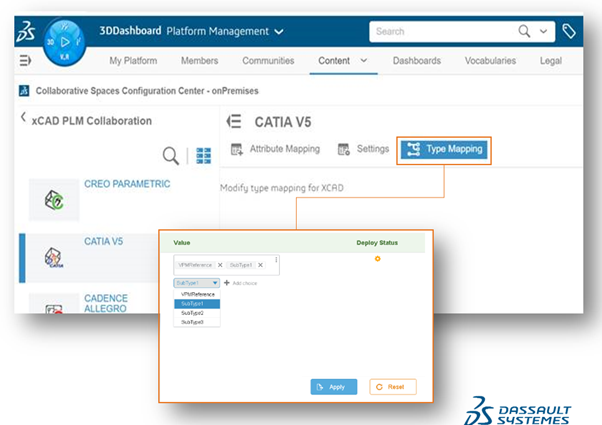Viewport: 602px width, 425px height.
Task: Remove the SubType1 tag
Action: (260, 265)
